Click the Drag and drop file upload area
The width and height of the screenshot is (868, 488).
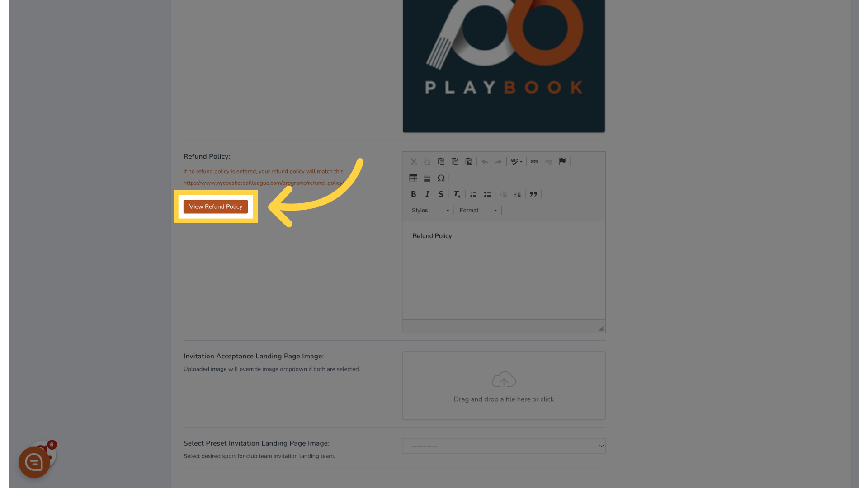point(504,385)
